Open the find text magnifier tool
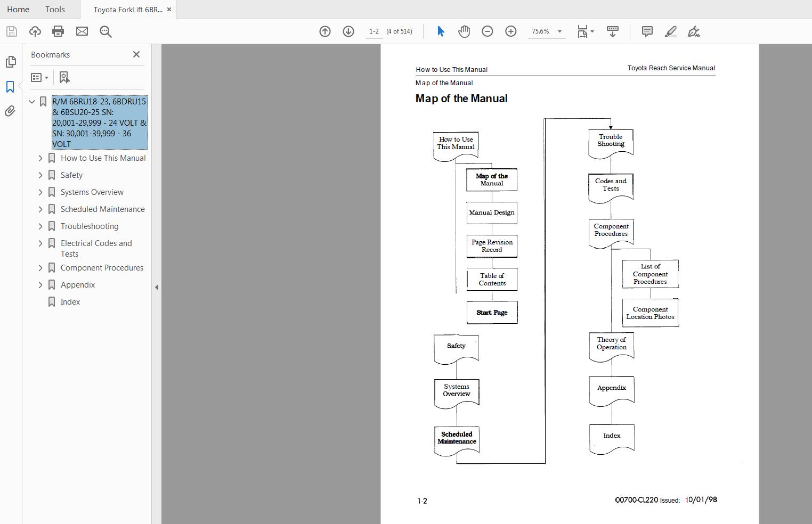The image size is (812, 524). (105, 31)
